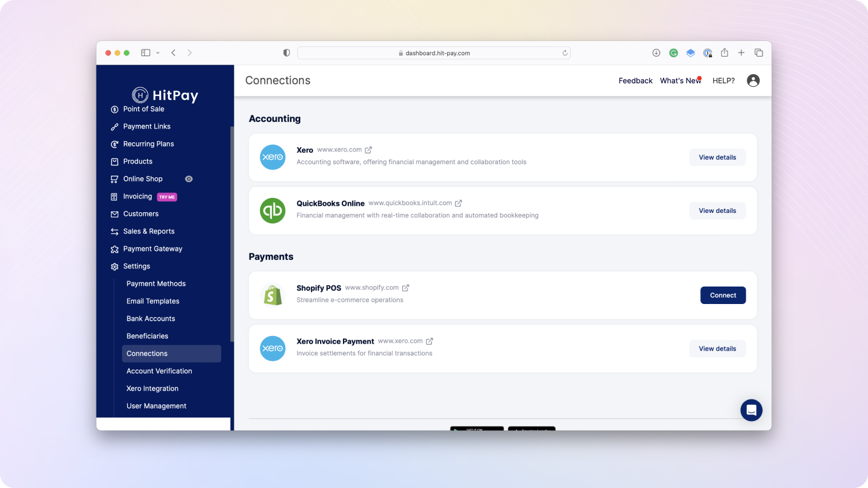Click the green Grammarly extension icon
This screenshot has width=868, height=488.
click(x=673, y=53)
